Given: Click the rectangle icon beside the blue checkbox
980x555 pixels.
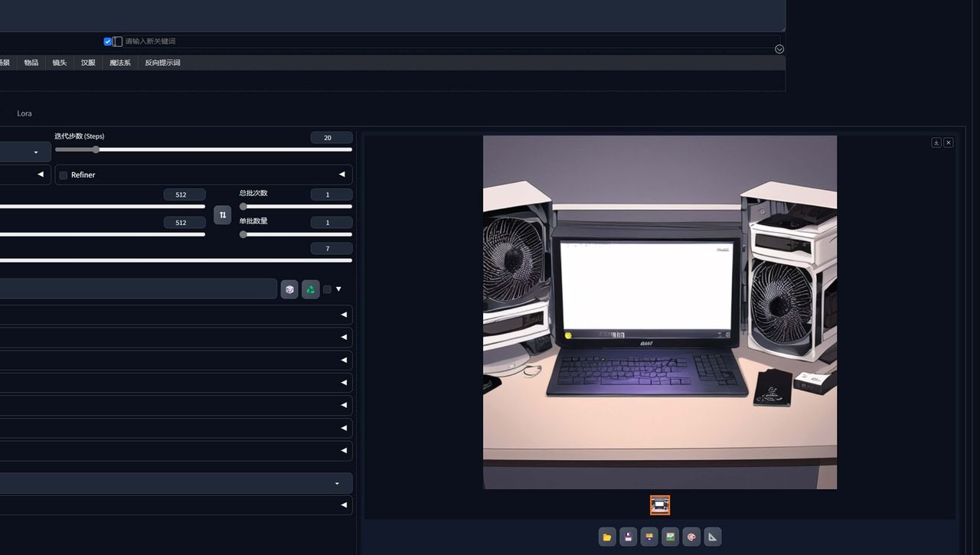Looking at the screenshot, I should [118, 41].
